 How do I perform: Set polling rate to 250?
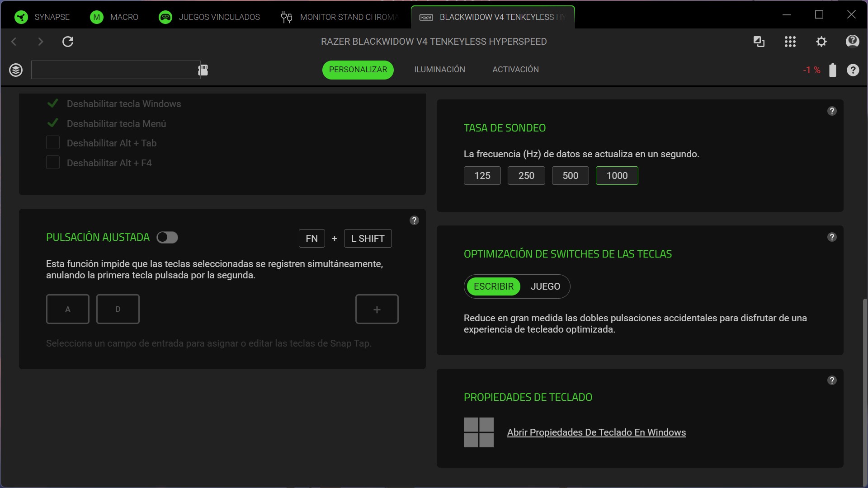click(526, 176)
